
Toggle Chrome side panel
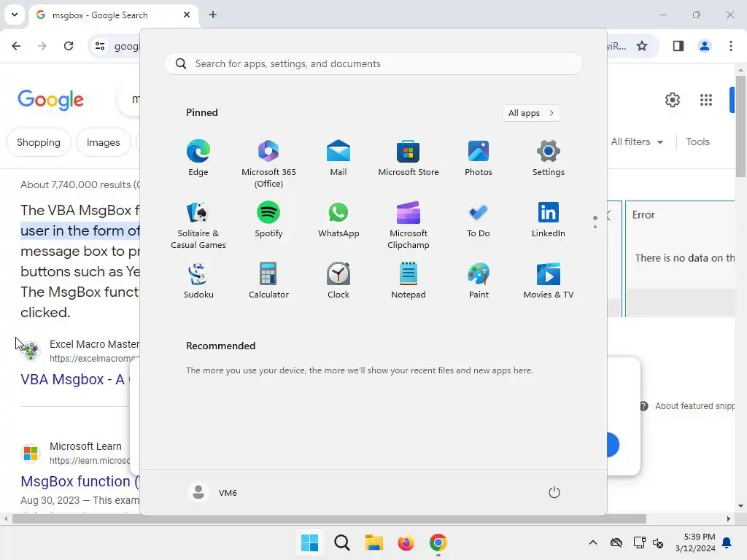point(678,46)
